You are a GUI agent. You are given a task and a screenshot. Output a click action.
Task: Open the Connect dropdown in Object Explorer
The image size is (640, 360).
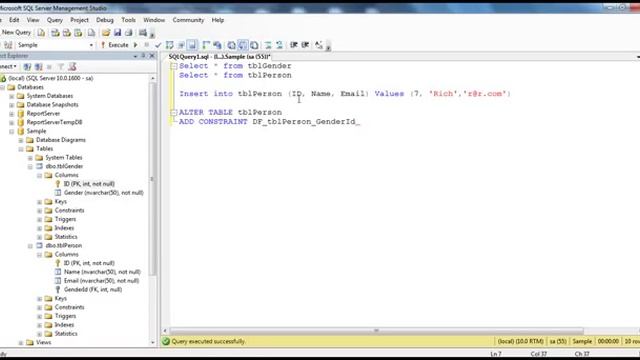(8, 67)
